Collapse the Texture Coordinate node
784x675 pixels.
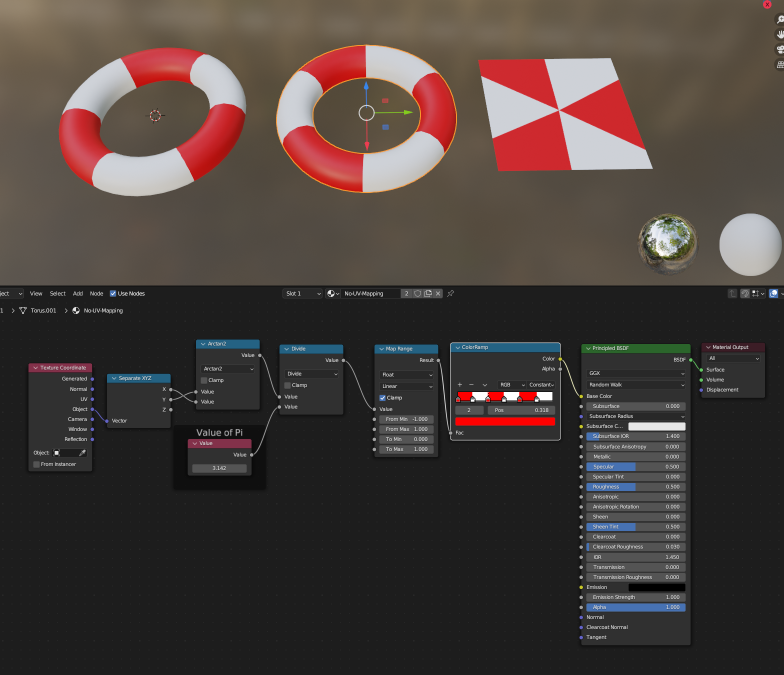pos(35,368)
